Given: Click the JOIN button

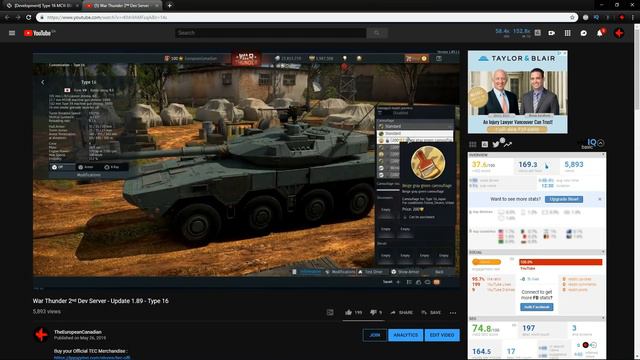Looking at the screenshot, I should 375,335.
